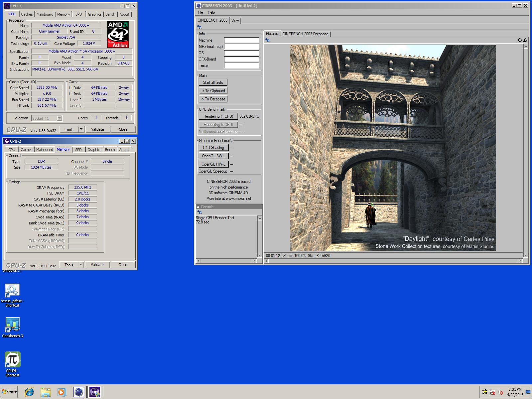Open Mainboard tab in CPU-Z CPU window
The height and width of the screenshot is (399, 532).
(45, 14)
